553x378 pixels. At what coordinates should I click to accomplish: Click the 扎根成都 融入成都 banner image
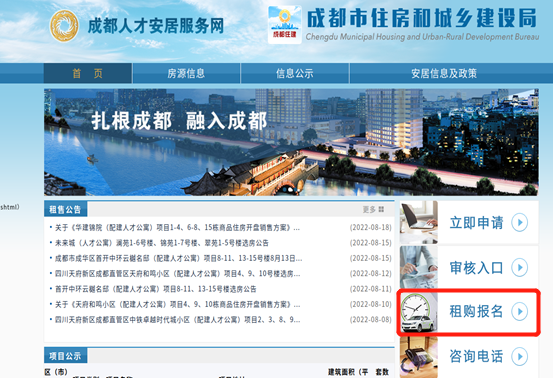tap(291, 142)
